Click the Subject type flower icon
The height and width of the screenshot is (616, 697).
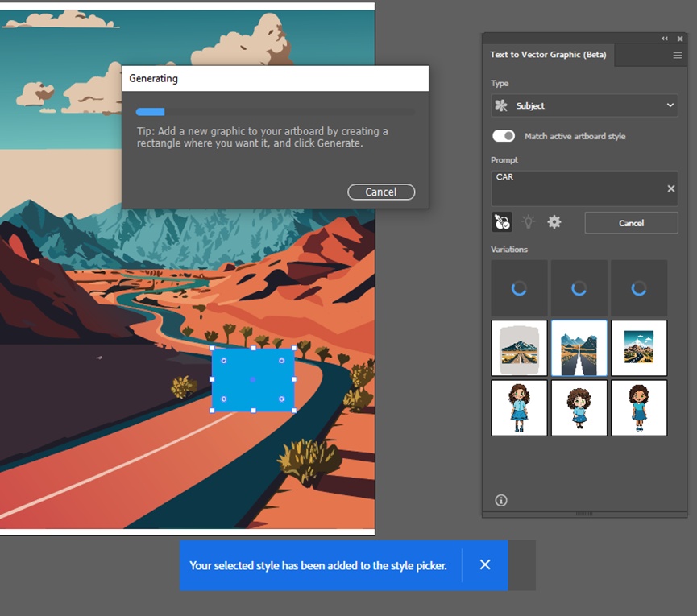coord(501,105)
